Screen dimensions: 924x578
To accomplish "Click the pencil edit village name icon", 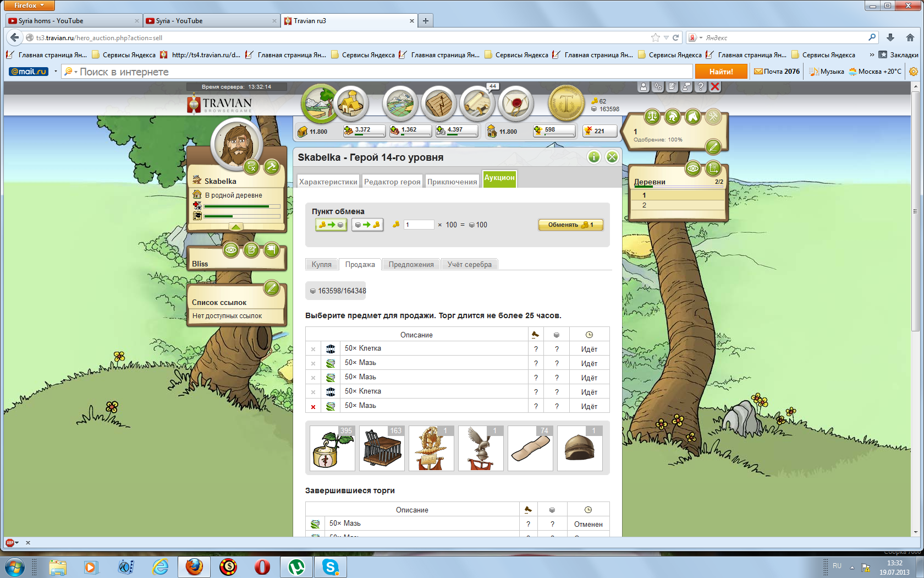I will click(713, 146).
